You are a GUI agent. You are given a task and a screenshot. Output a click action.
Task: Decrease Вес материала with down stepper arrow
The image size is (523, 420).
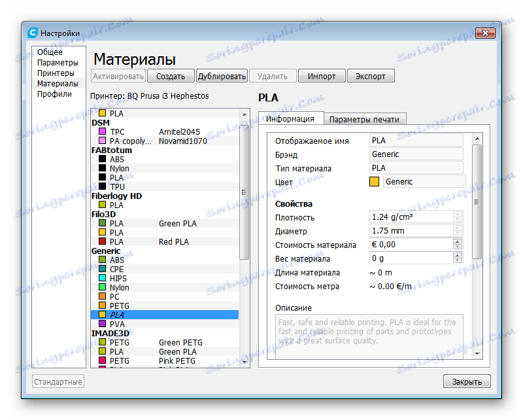click(458, 261)
